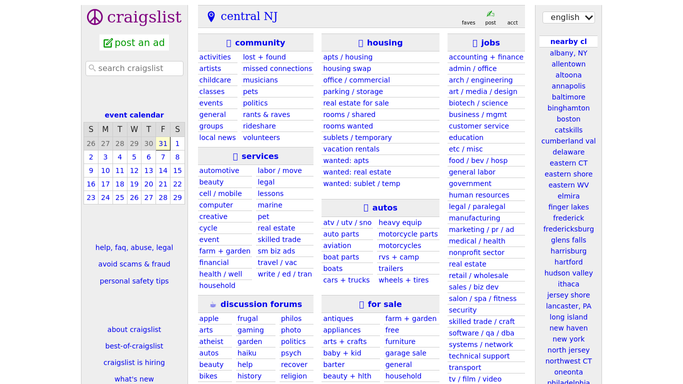Open lost + found in community
Screen dimensions: 683x384
[x=264, y=57]
